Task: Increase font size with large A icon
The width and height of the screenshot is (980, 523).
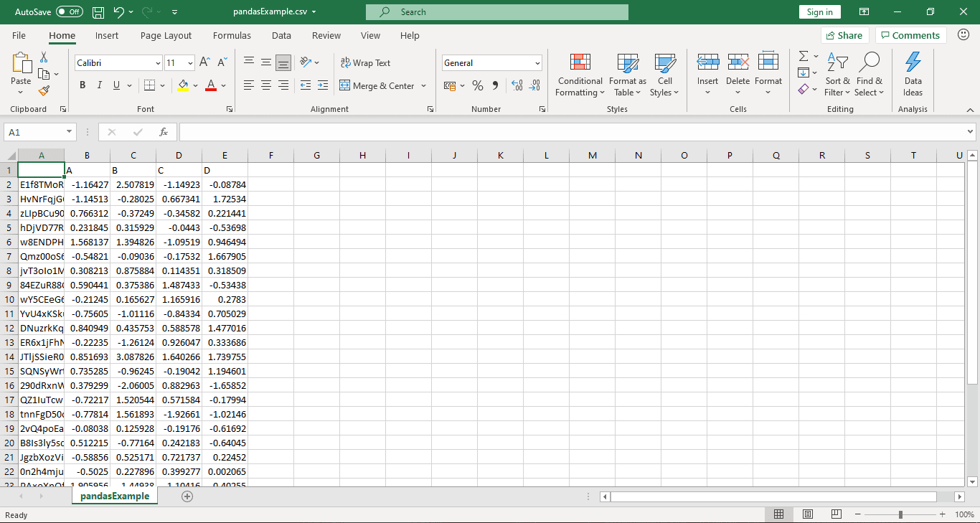Action: (204, 63)
